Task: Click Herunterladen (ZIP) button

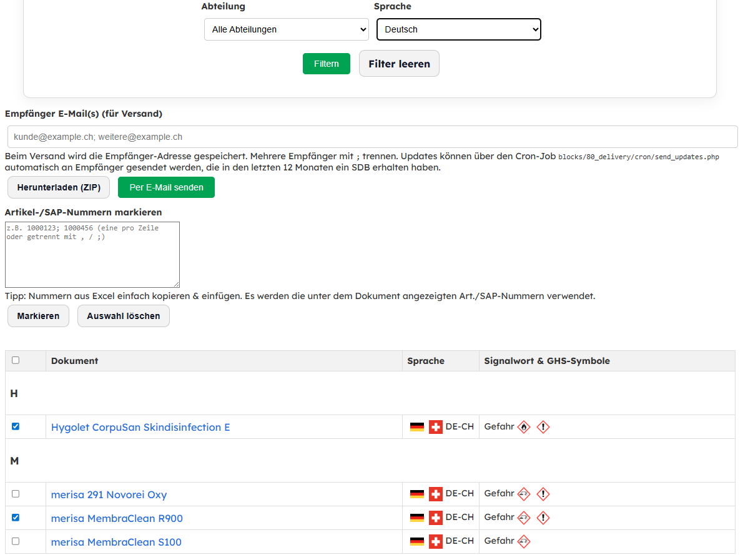Action: pos(59,187)
